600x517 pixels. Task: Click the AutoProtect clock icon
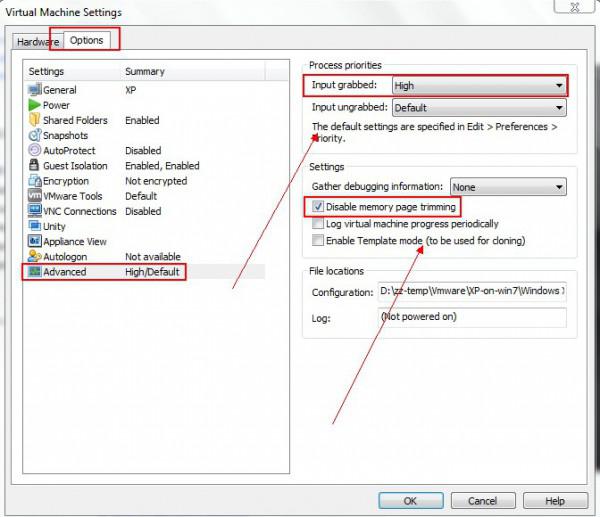point(34,151)
